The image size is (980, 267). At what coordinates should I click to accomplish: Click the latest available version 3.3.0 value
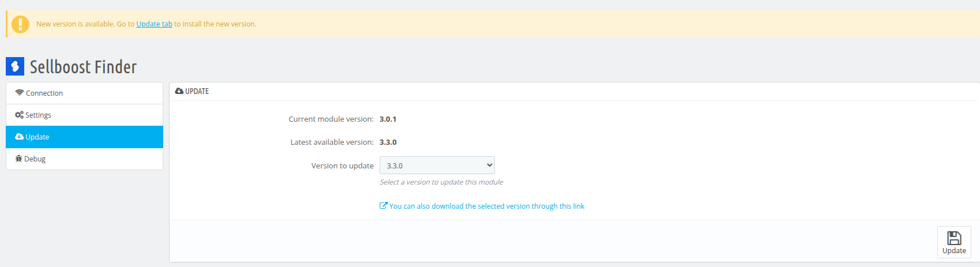click(x=388, y=142)
